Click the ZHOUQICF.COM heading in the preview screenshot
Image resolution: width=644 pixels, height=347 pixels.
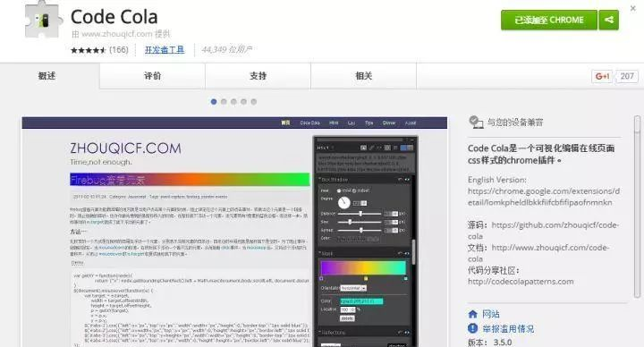(x=126, y=148)
